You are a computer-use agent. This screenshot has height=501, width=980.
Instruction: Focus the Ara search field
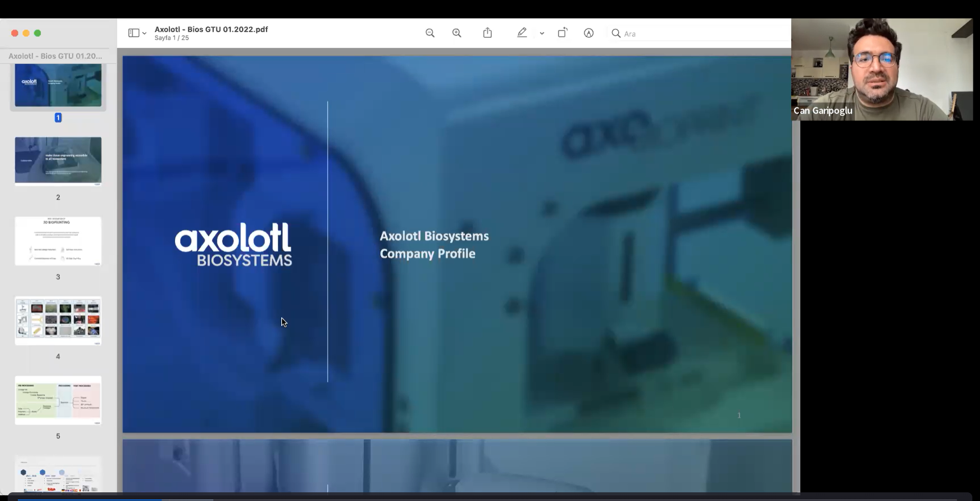pos(699,33)
